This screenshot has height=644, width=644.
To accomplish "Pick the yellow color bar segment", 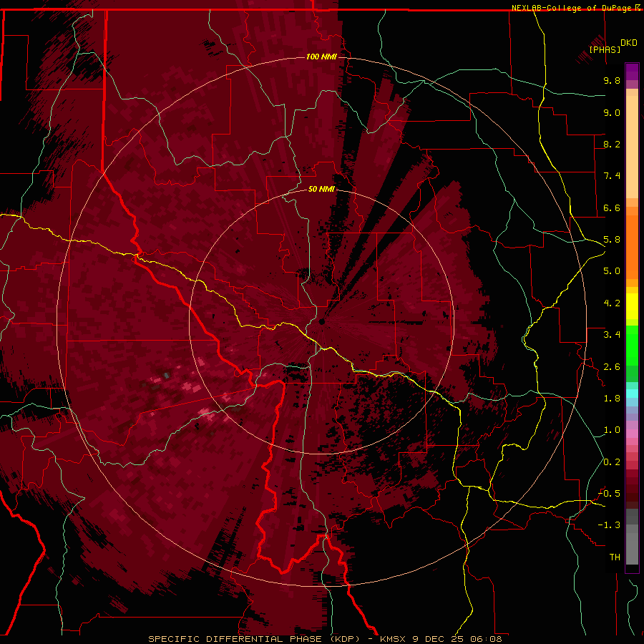I will click(632, 306).
